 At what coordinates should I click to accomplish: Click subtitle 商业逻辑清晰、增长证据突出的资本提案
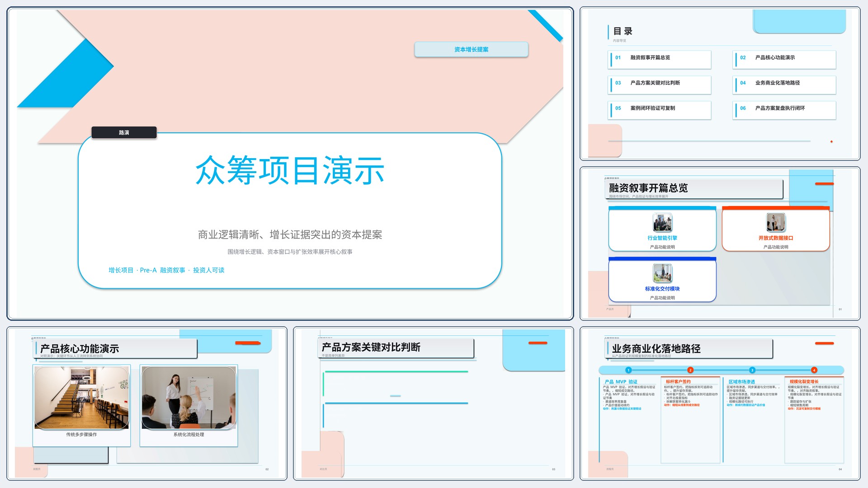(290, 235)
